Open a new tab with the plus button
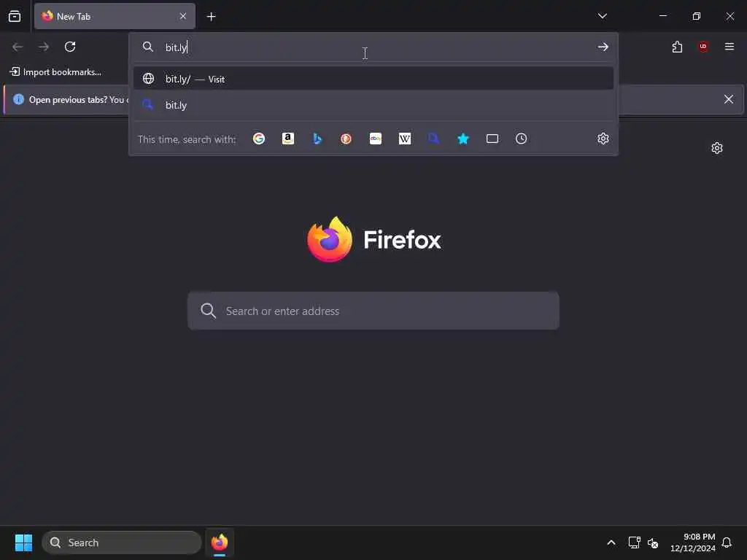 click(x=211, y=17)
